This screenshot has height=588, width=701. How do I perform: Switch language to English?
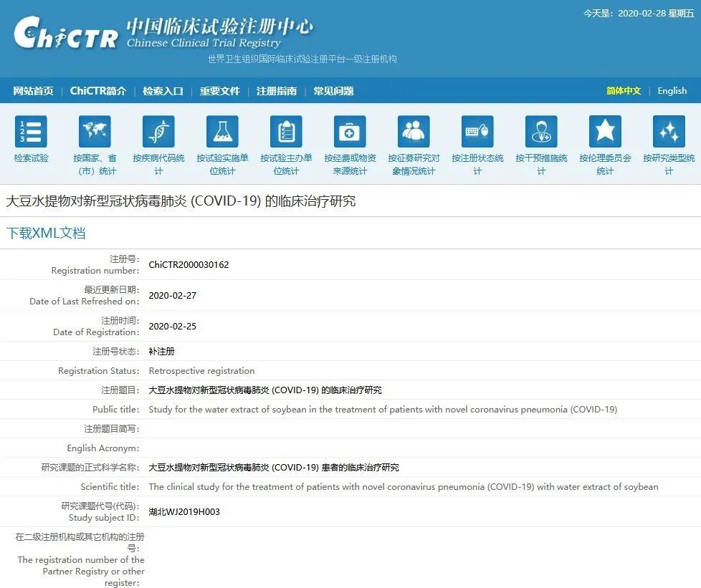[672, 91]
